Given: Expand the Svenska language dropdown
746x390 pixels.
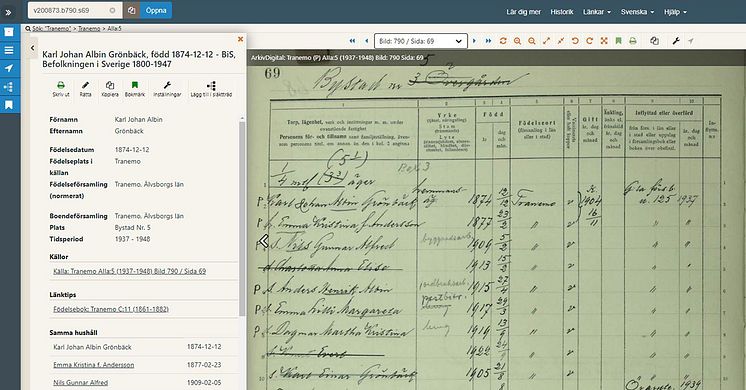Looking at the screenshot, I should pyautogui.click(x=637, y=12).
